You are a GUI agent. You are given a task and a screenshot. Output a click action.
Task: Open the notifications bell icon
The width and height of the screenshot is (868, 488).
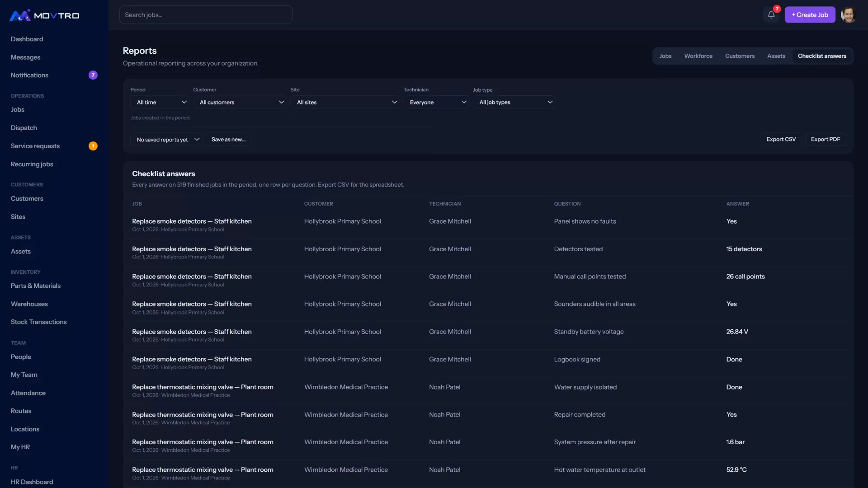771,15
